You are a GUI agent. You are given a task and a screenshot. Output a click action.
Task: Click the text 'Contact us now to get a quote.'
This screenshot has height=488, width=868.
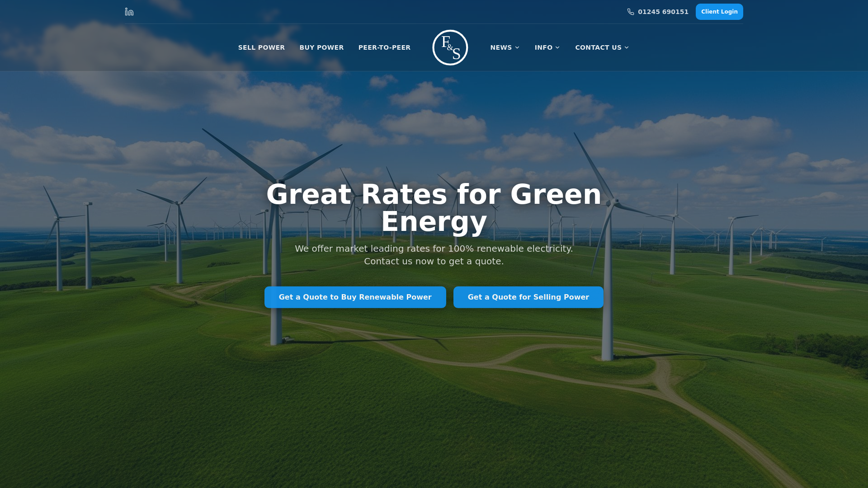coord(434,261)
